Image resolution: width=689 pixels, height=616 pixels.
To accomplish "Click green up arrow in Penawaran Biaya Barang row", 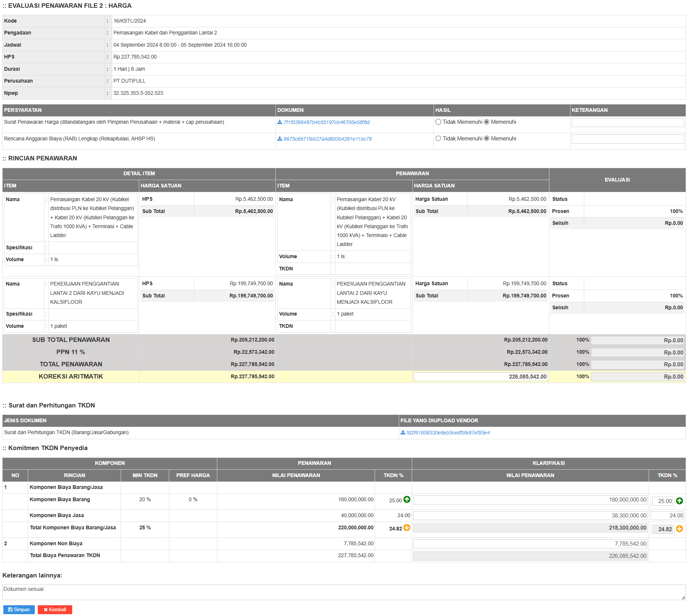I will pos(407,500).
